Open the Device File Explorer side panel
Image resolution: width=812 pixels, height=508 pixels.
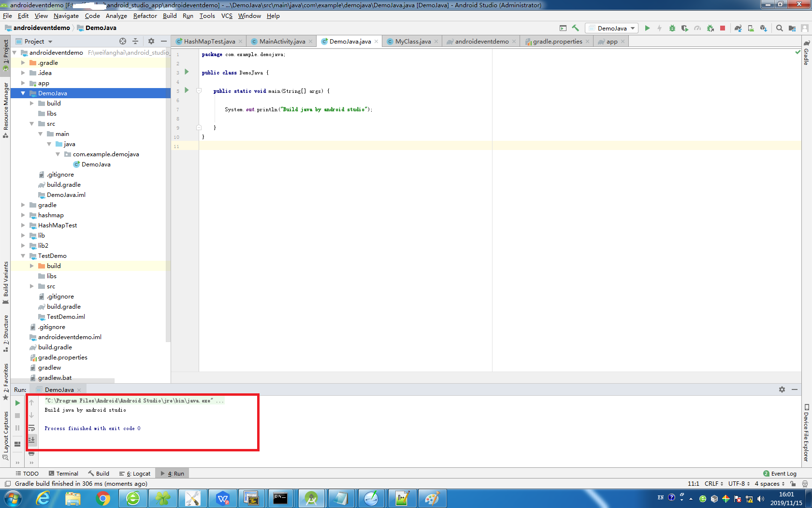(806, 433)
